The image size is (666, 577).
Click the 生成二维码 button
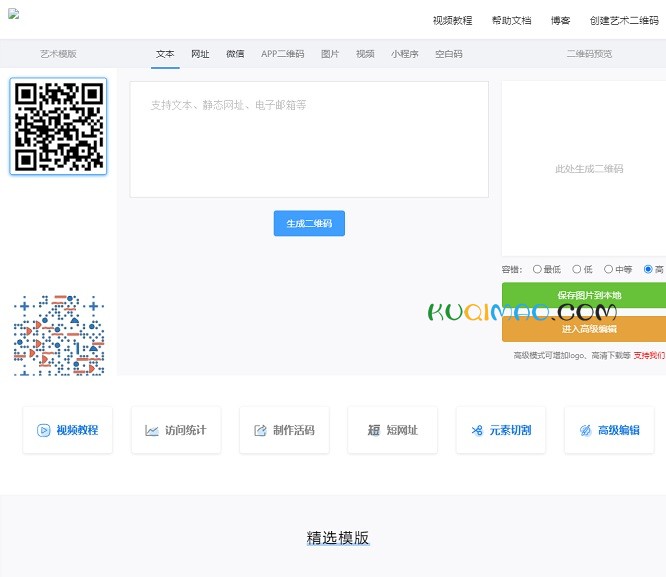coord(309,223)
